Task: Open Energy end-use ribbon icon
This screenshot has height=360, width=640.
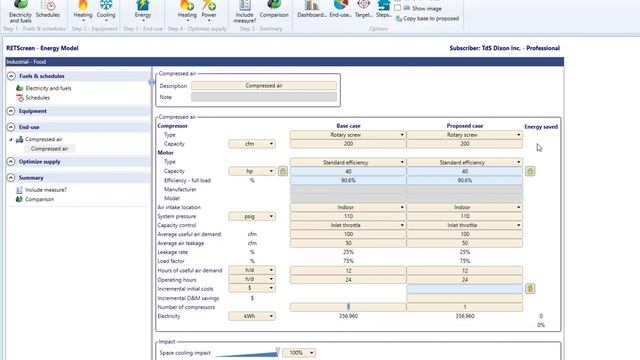Action: coord(143,11)
